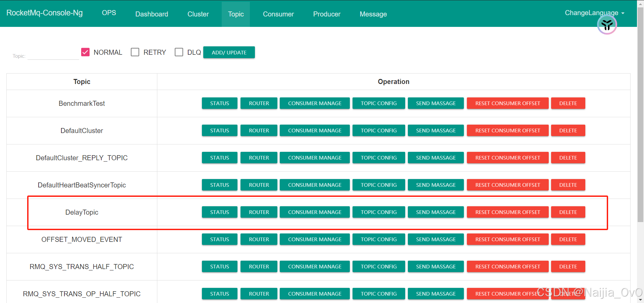Delete the BenchmarkTest topic

568,103
